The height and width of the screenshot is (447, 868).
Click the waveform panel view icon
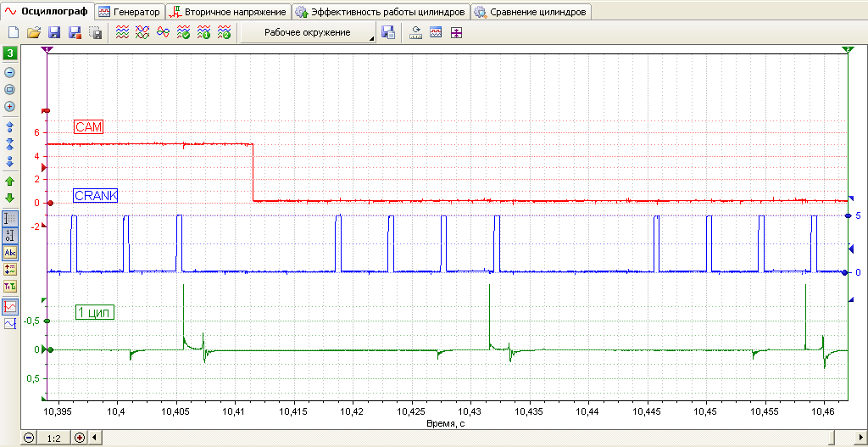436,33
